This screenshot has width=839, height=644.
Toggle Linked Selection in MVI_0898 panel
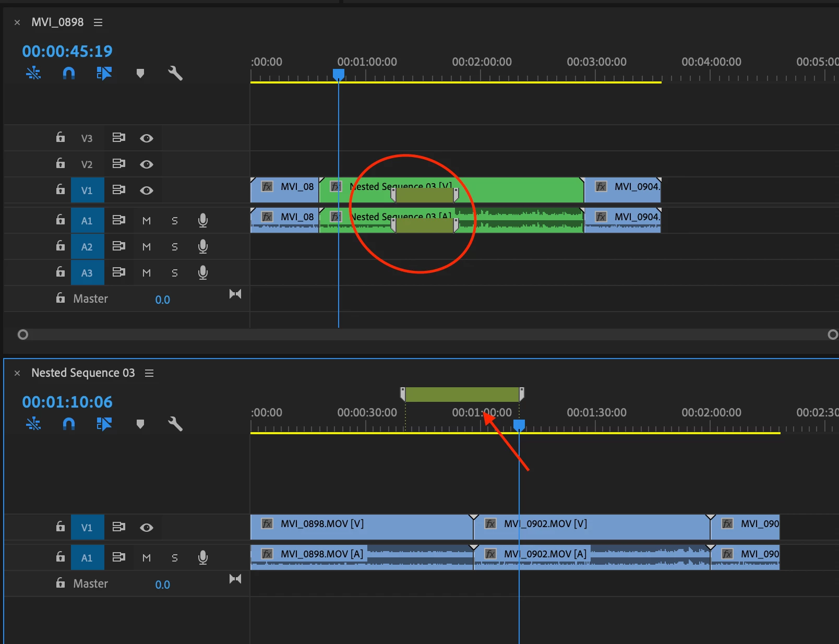click(x=104, y=73)
